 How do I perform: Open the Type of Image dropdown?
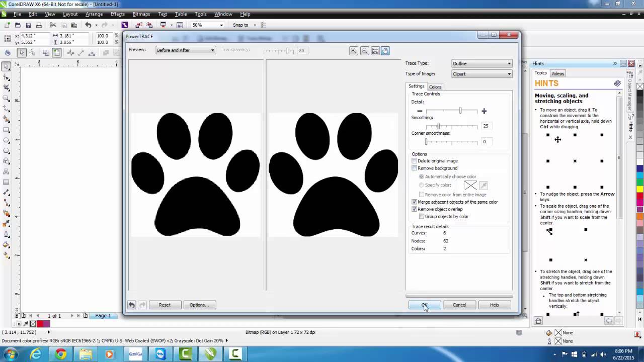coord(481,74)
